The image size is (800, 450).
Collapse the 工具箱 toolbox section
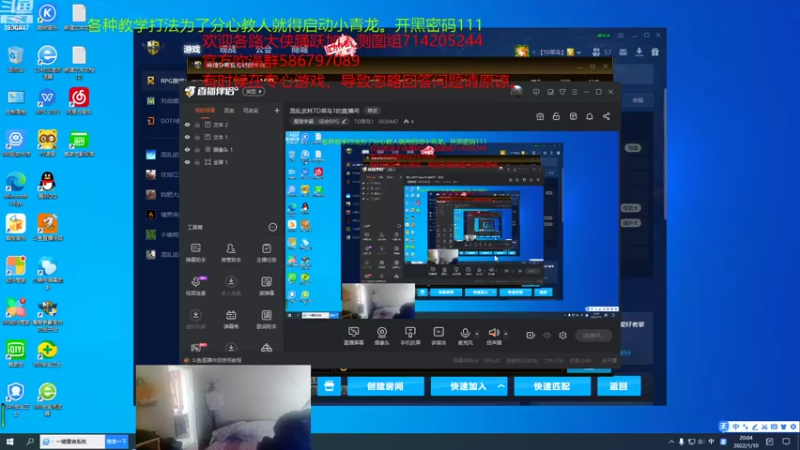tap(273, 227)
